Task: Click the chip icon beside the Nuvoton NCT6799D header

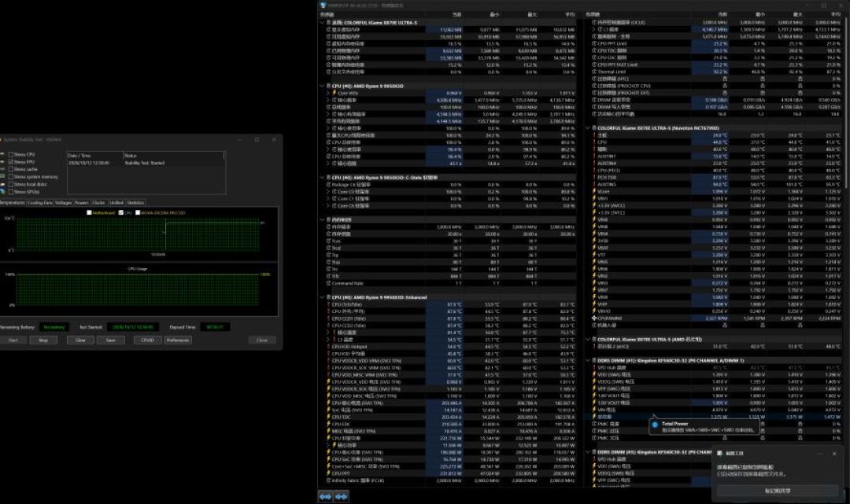Action: pos(594,128)
